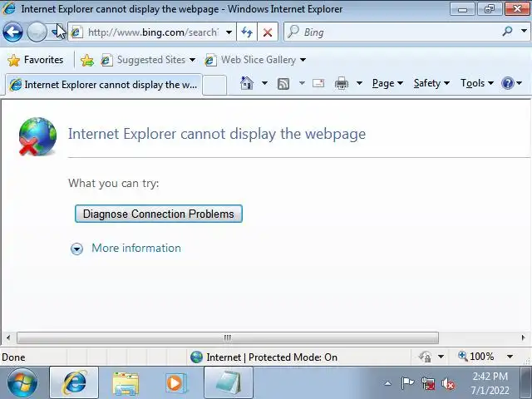Click the muted volume speaker icon
The width and height of the screenshot is (532, 399).
click(448, 384)
